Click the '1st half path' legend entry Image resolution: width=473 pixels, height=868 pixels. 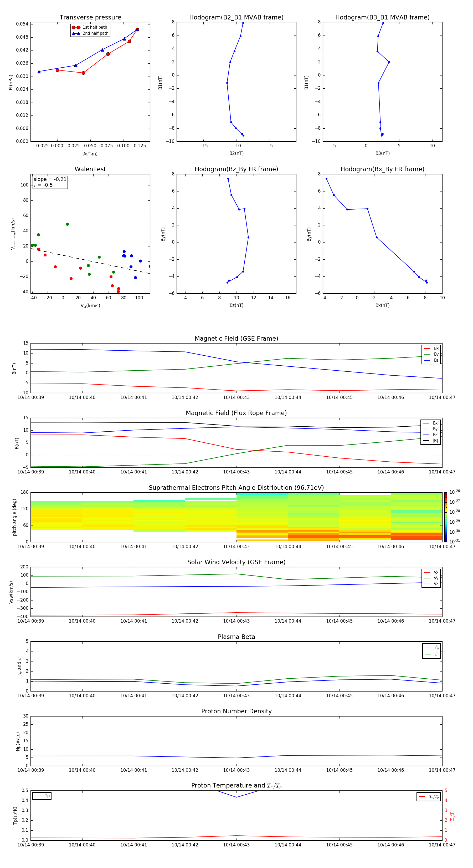coord(90,27)
